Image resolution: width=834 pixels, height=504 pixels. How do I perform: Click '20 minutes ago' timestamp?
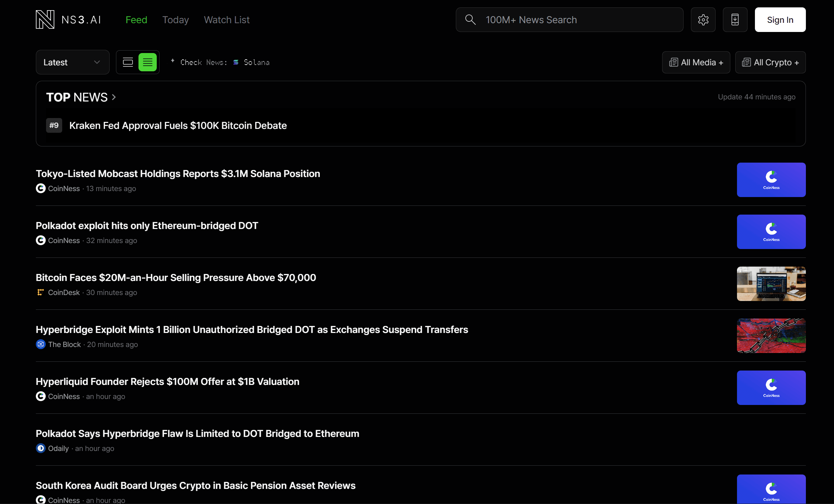point(112,345)
